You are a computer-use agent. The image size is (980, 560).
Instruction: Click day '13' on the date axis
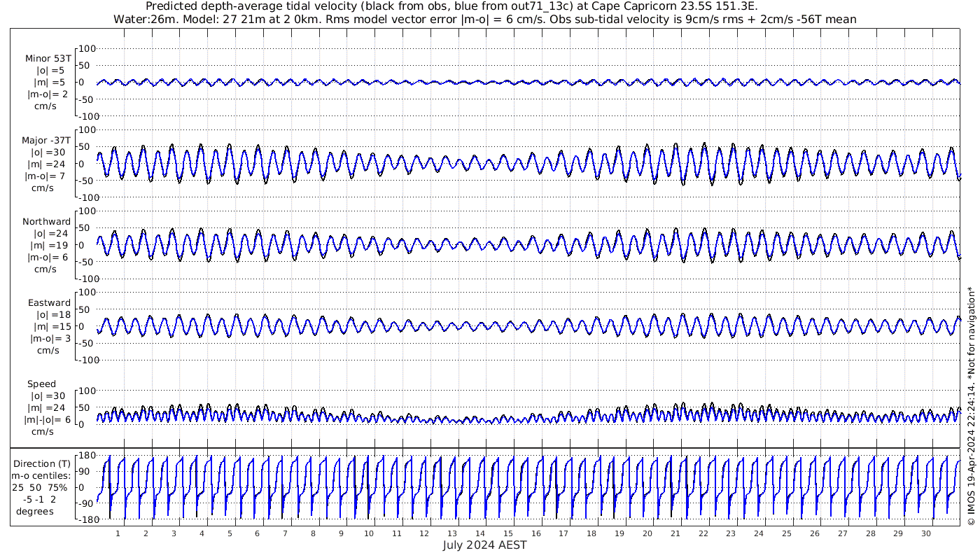point(452,533)
